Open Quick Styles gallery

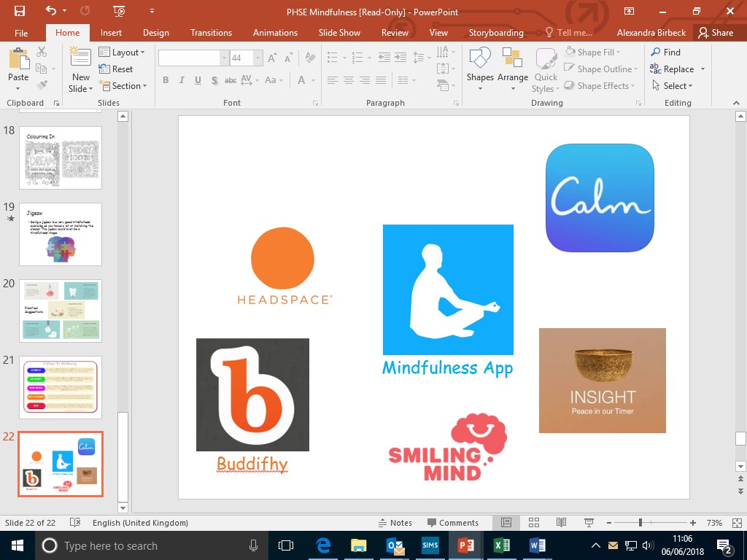(546, 69)
